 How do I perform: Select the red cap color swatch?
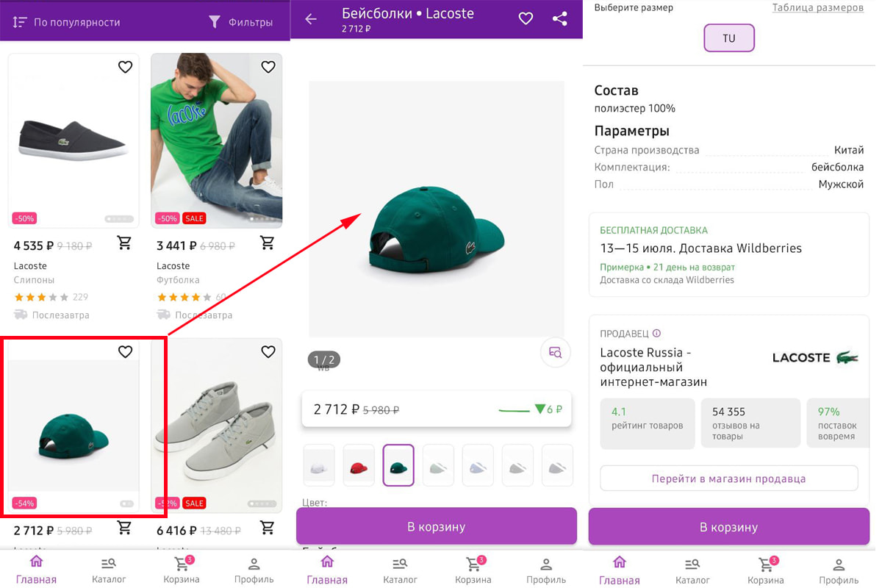pos(359,465)
